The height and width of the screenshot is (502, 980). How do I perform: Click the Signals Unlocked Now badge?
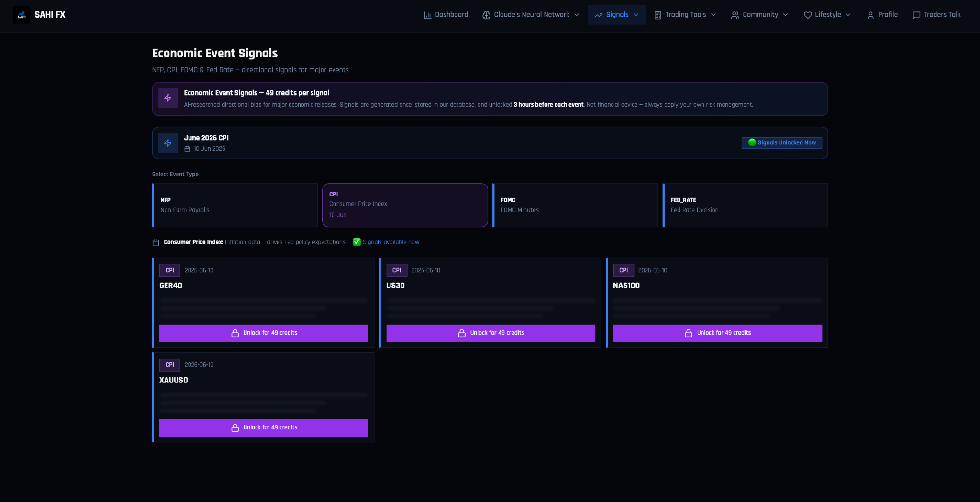click(x=781, y=142)
